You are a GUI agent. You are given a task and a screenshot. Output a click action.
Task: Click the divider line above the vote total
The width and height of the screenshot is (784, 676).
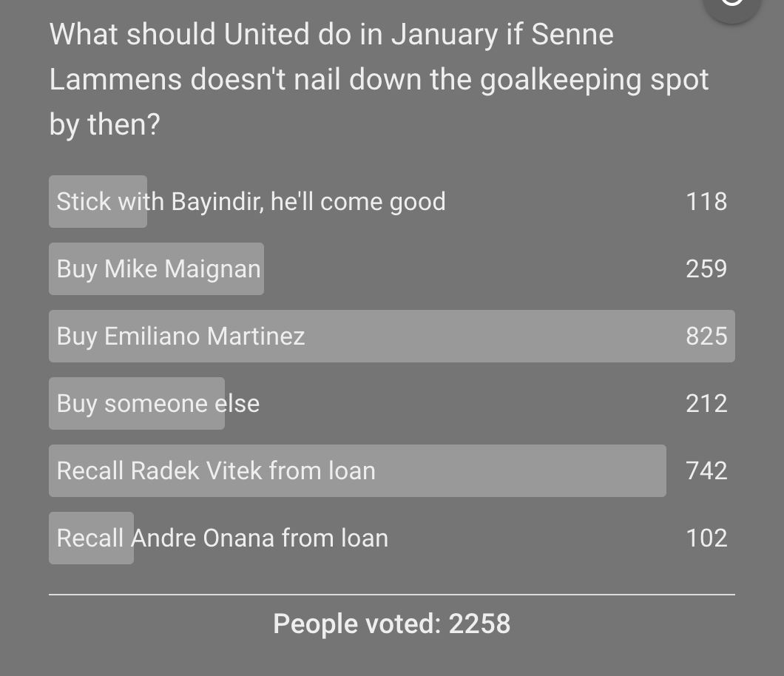pyautogui.click(x=391, y=594)
